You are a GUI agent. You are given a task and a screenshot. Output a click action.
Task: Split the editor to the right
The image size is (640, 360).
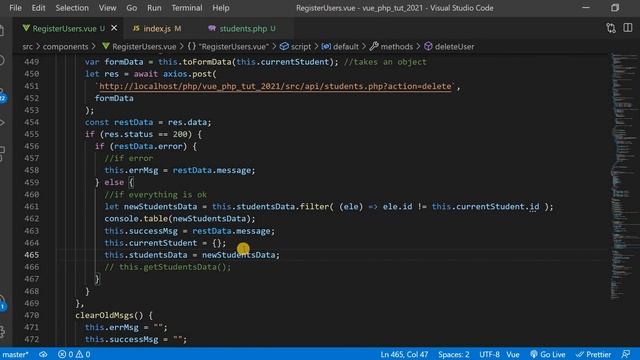tap(628, 28)
